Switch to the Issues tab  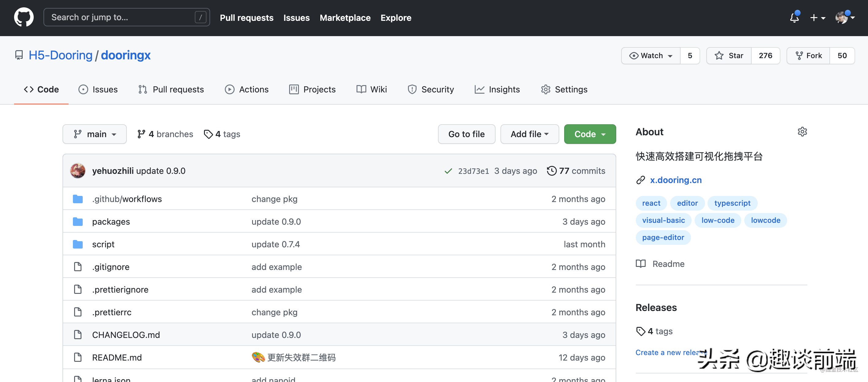[x=98, y=89]
